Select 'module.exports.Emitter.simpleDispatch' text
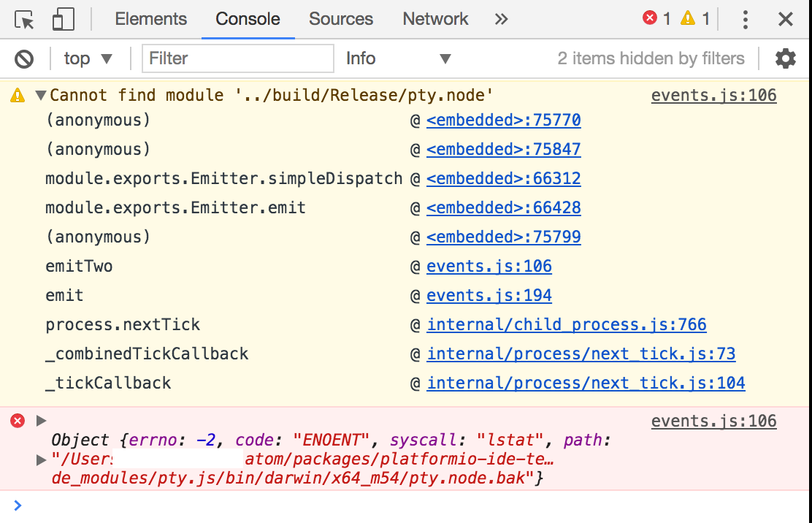 point(223,179)
